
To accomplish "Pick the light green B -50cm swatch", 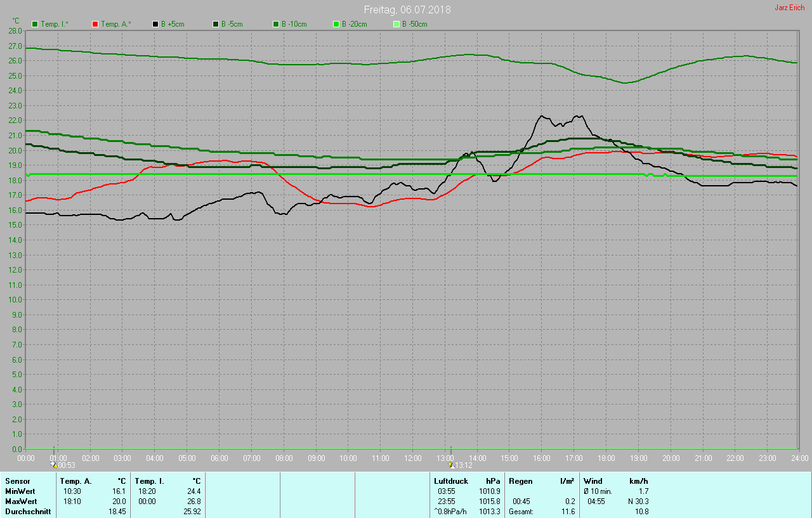I will 396,24.
